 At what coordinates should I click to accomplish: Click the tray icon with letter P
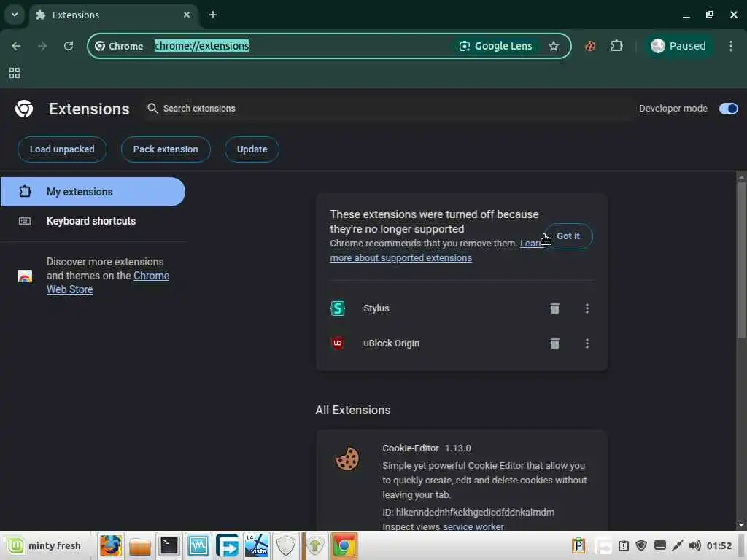578,545
